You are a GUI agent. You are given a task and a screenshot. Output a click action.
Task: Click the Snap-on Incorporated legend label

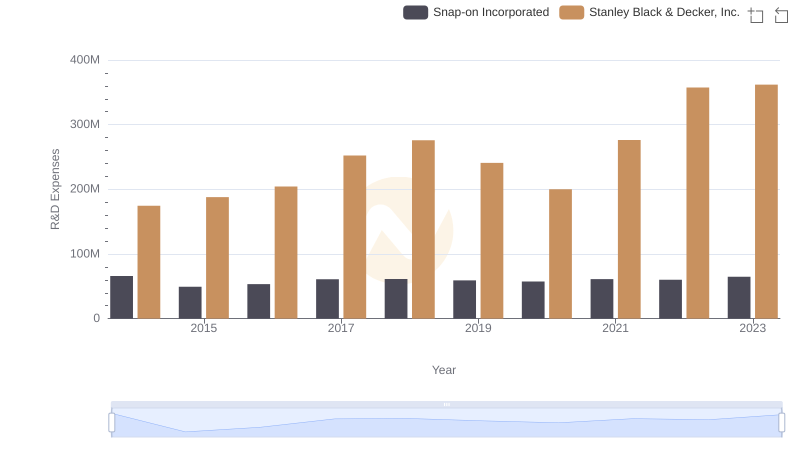point(490,12)
